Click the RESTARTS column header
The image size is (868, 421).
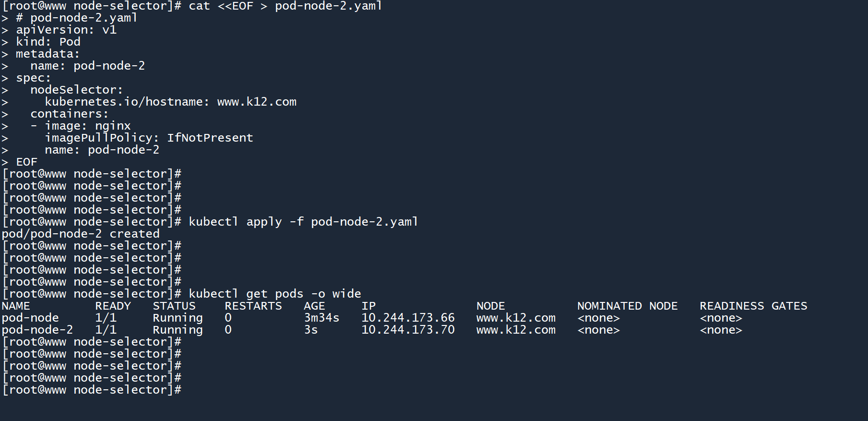[253, 306]
